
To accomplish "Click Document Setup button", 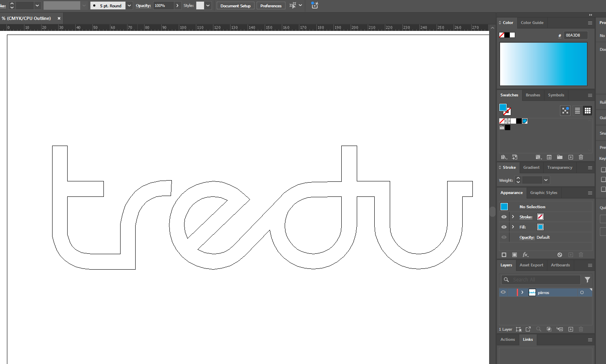I will coord(235,6).
